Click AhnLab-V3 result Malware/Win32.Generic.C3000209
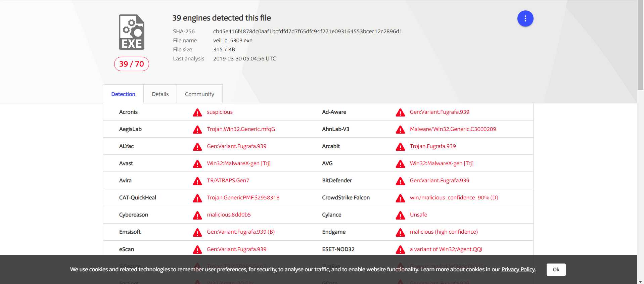This screenshot has height=284, width=644. click(453, 129)
